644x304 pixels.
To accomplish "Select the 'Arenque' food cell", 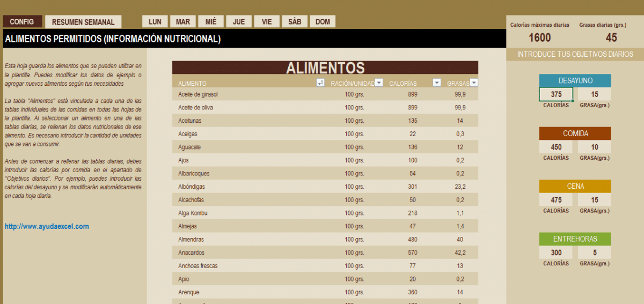I will 189,292.
